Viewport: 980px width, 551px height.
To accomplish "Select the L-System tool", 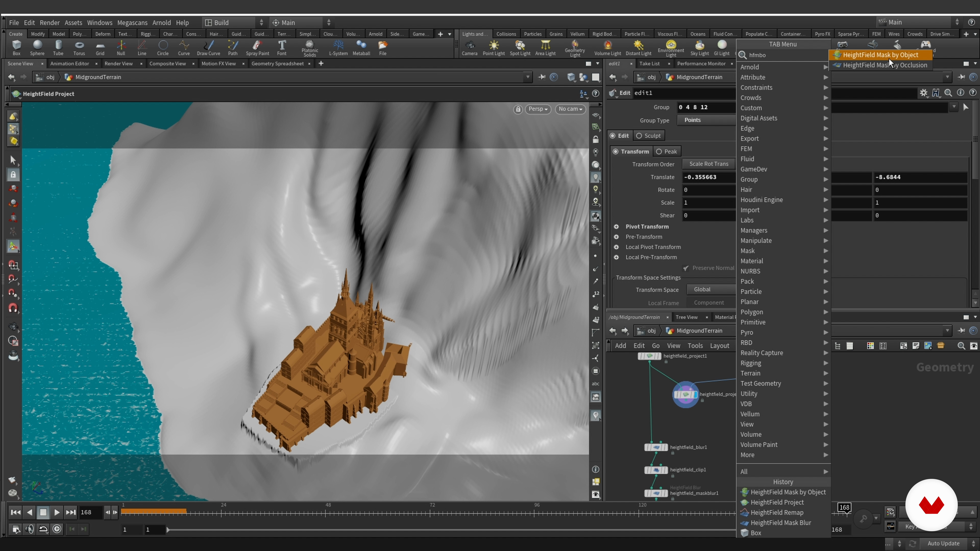I will point(338,48).
